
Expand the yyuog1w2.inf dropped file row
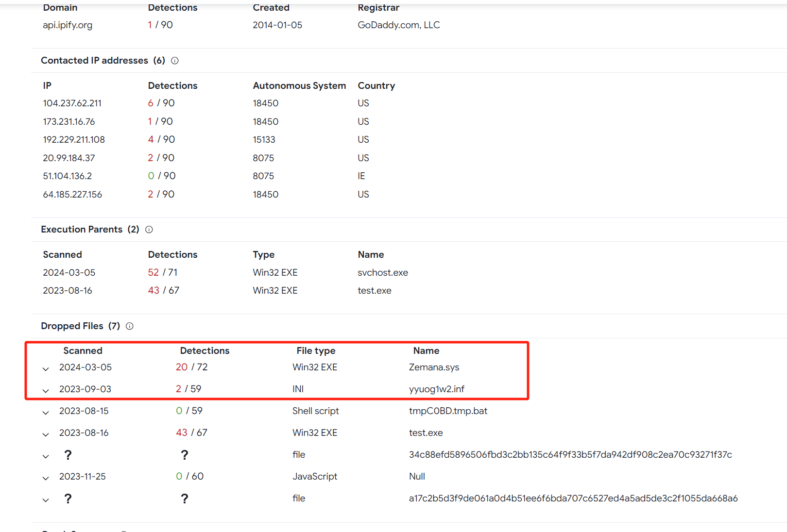(46, 391)
